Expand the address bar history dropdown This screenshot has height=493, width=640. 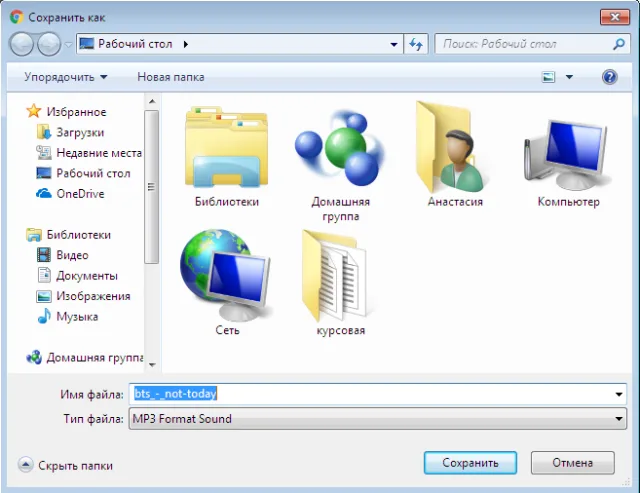pos(393,44)
